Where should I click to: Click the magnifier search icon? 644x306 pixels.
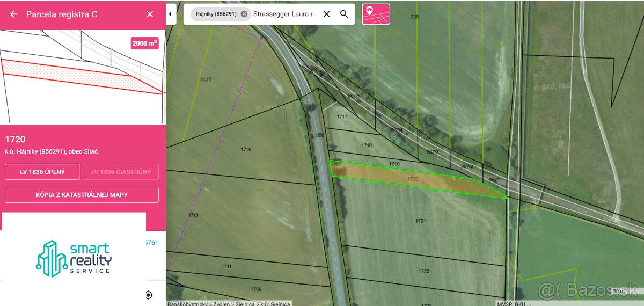(x=344, y=14)
